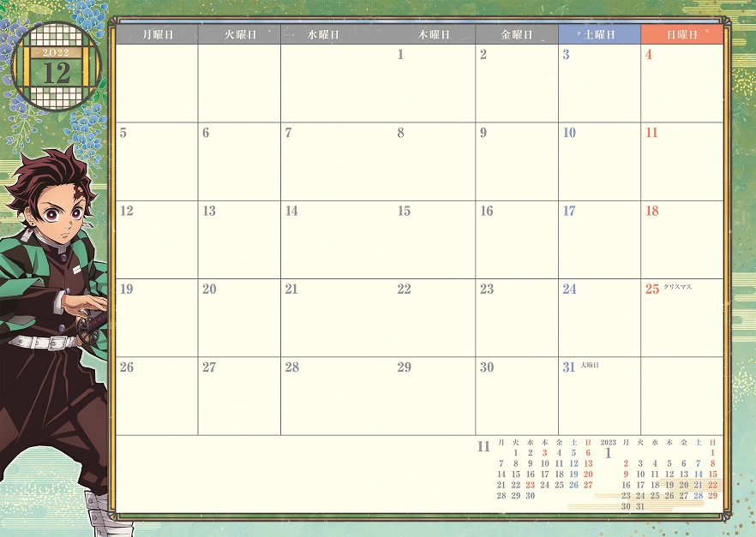Viewport: 756px width, 537px height.
Task: Click the 火曜日 column header
Action: 240,34
